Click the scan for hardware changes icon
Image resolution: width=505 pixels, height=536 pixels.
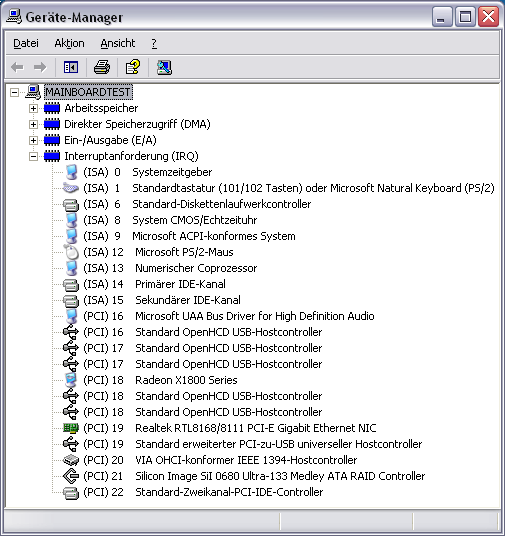[164, 67]
